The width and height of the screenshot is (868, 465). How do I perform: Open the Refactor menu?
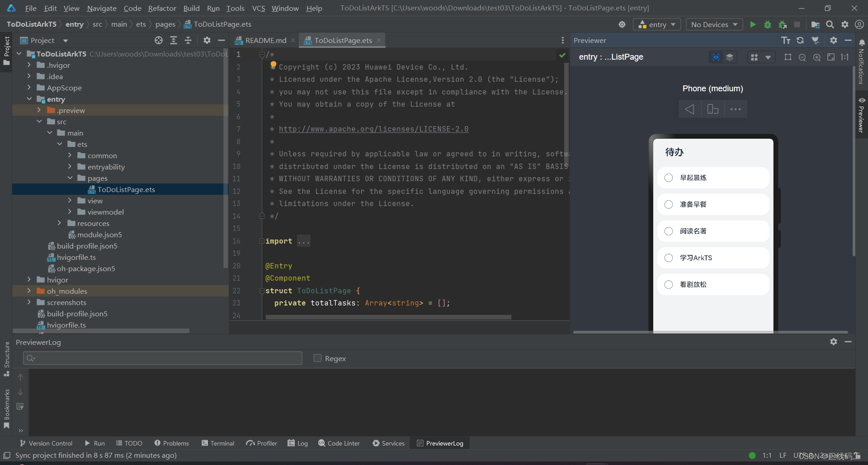coord(162,8)
